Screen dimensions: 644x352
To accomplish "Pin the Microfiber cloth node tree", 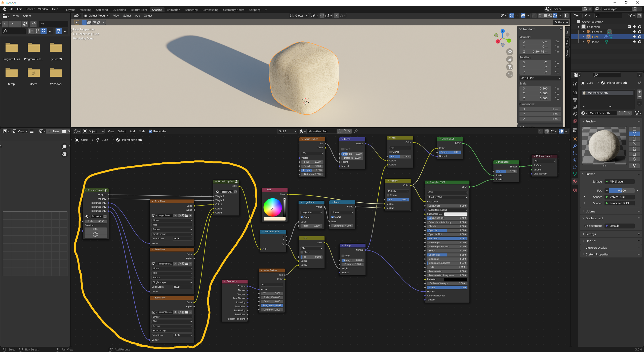I will 356,131.
